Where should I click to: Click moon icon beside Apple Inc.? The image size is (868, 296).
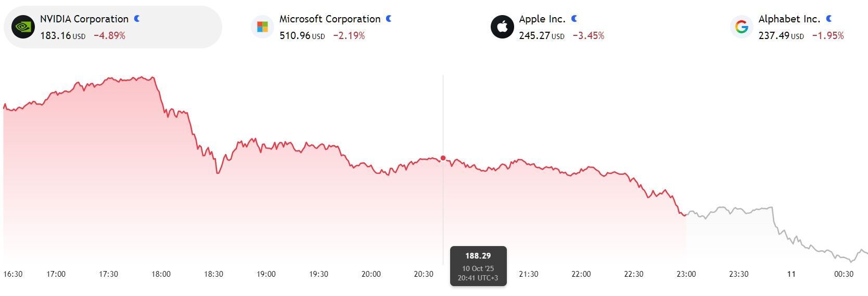pyautogui.click(x=575, y=19)
